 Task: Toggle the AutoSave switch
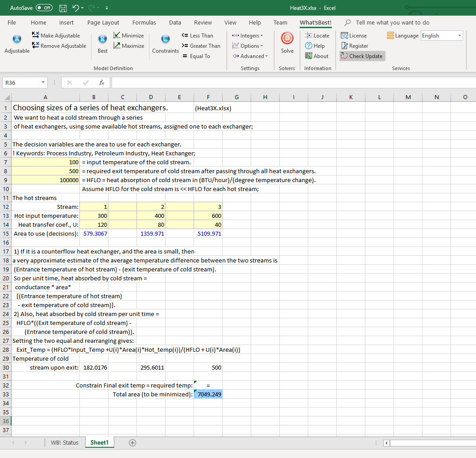click(x=44, y=8)
